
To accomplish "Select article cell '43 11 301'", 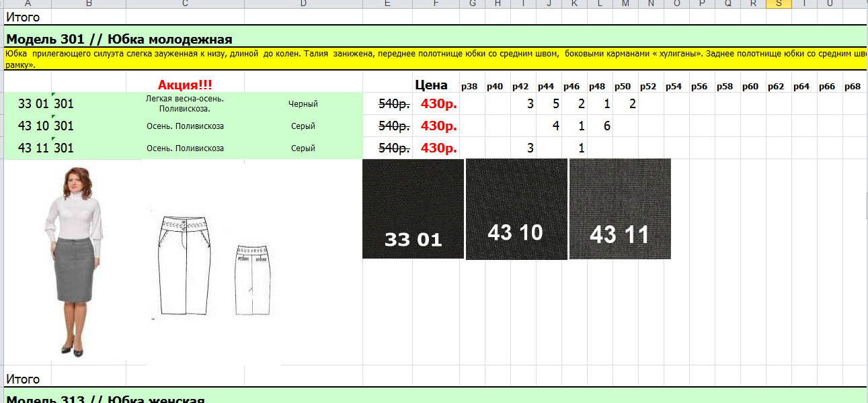I will 46,148.
